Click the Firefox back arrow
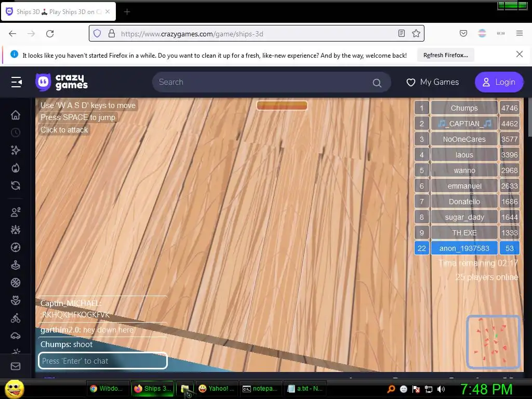The image size is (532, 399). (12, 34)
